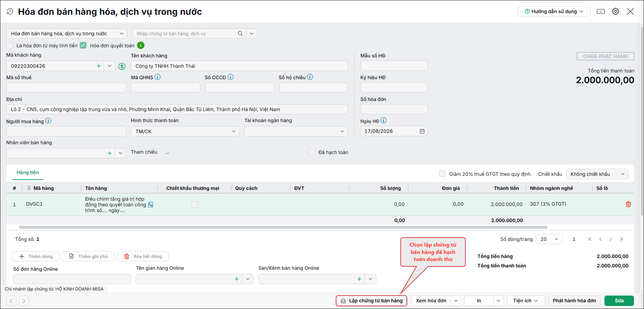The height and width of the screenshot is (309, 644).
Task: Expand Mã khách hàng dropdown arrow
Action: 110,66
